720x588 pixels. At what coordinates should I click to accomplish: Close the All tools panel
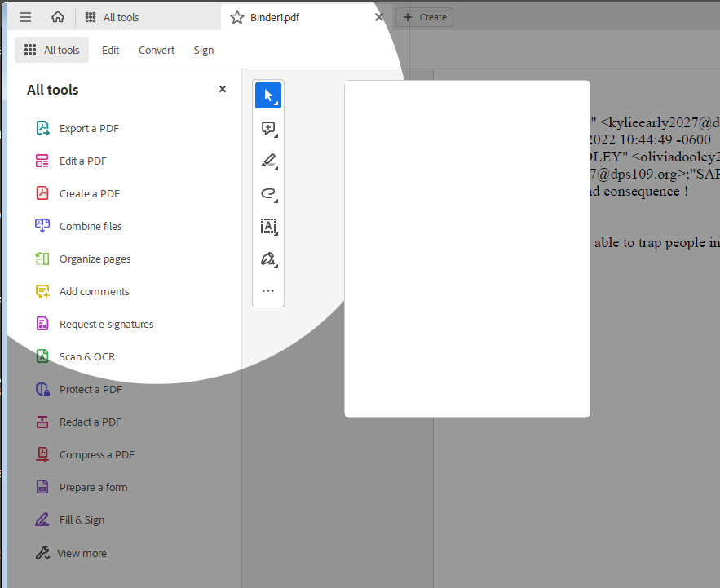pyautogui.click(x=222, y=89)
